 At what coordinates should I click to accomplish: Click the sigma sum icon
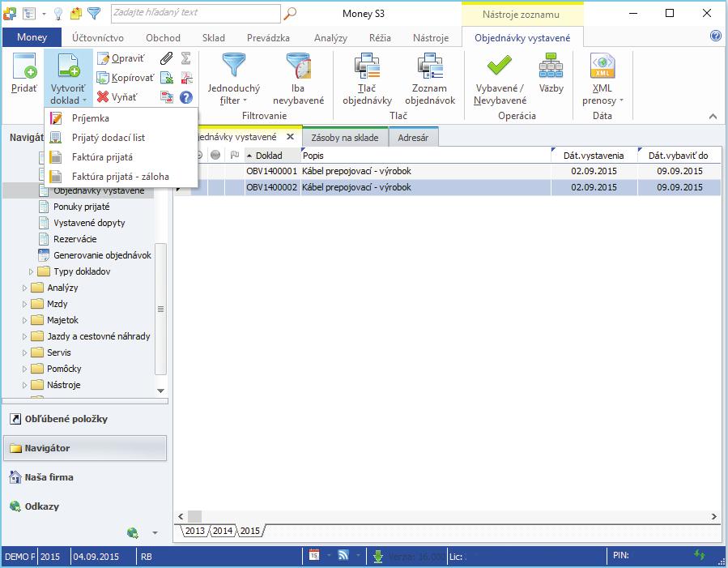pyautogui.click(x=185, y=58)
